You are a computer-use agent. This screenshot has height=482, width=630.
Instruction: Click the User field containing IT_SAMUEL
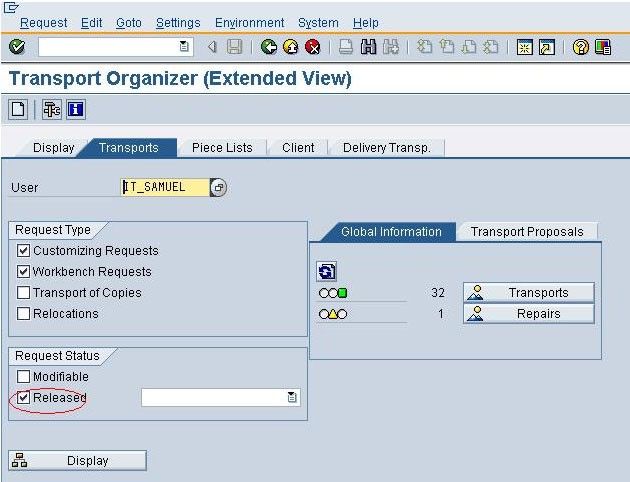click(165, 187)
